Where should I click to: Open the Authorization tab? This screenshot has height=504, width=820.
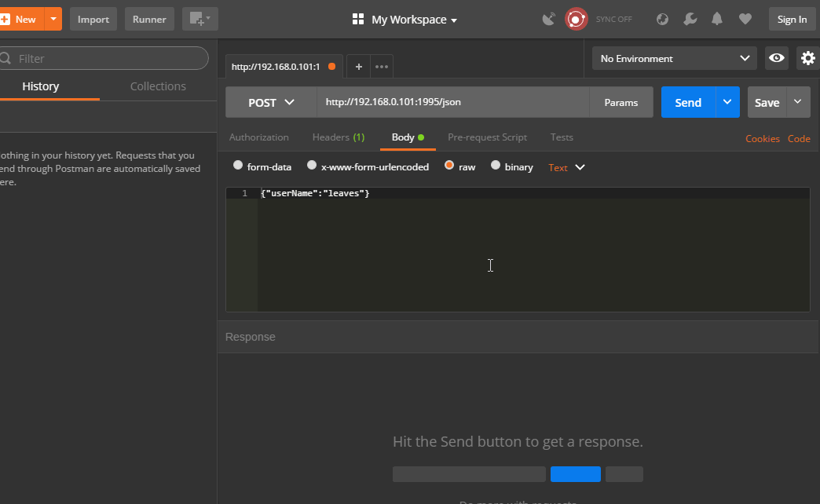(259, 137)
